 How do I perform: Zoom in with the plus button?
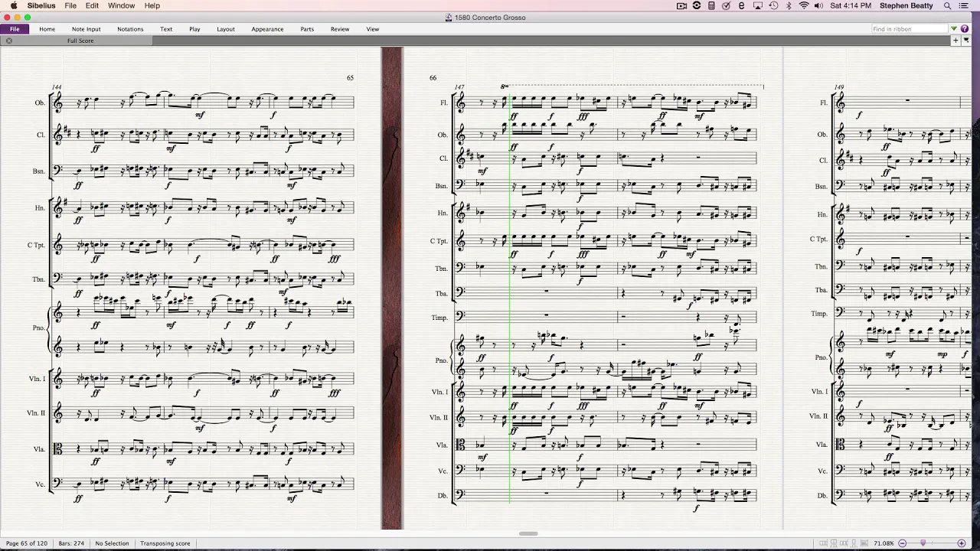click(962, 543)
